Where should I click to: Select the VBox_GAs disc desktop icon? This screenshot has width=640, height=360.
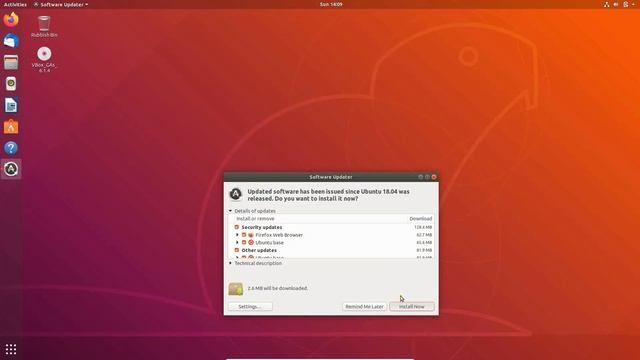pos(44,60)
